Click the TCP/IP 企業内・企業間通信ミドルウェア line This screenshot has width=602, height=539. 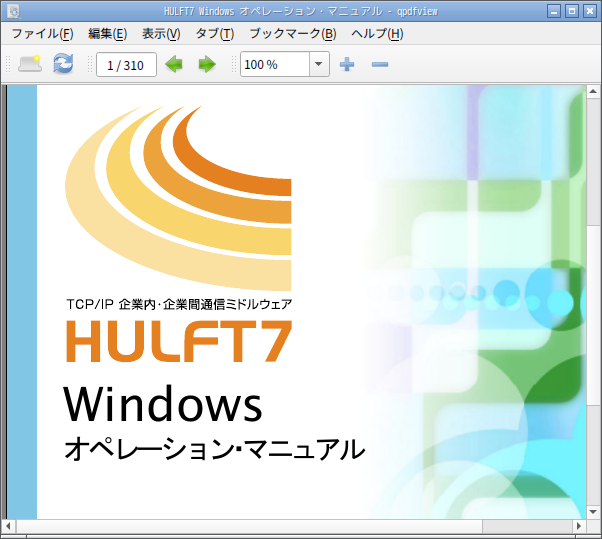coord(179,304)
